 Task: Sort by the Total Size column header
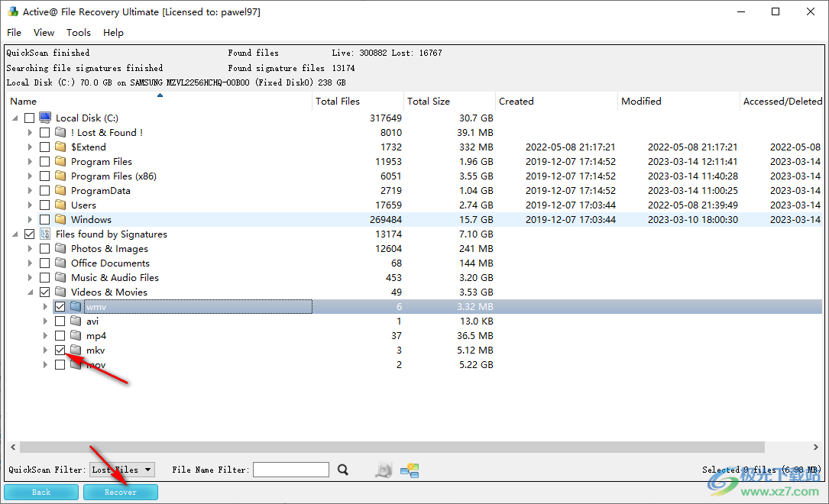pos(449,101)
